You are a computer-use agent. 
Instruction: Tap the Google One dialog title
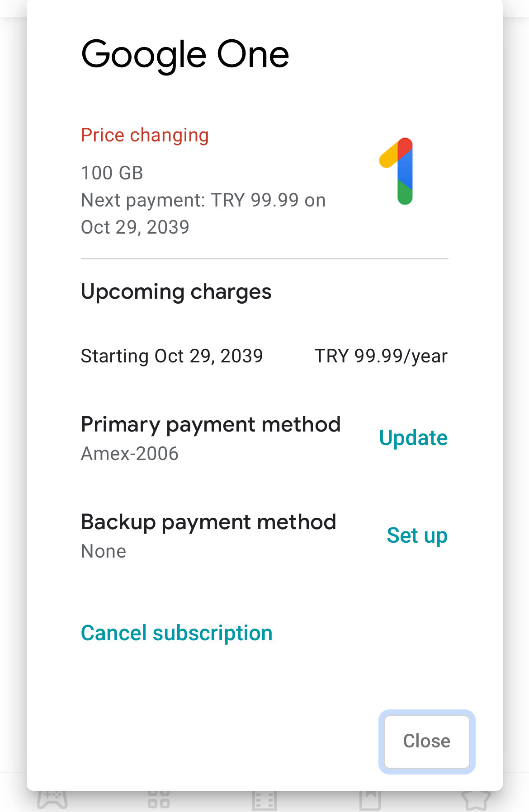tap(185, 55)
